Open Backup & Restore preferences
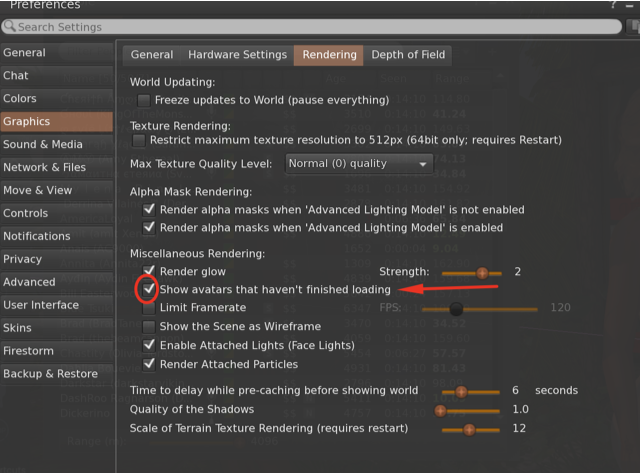 [57, 374]
